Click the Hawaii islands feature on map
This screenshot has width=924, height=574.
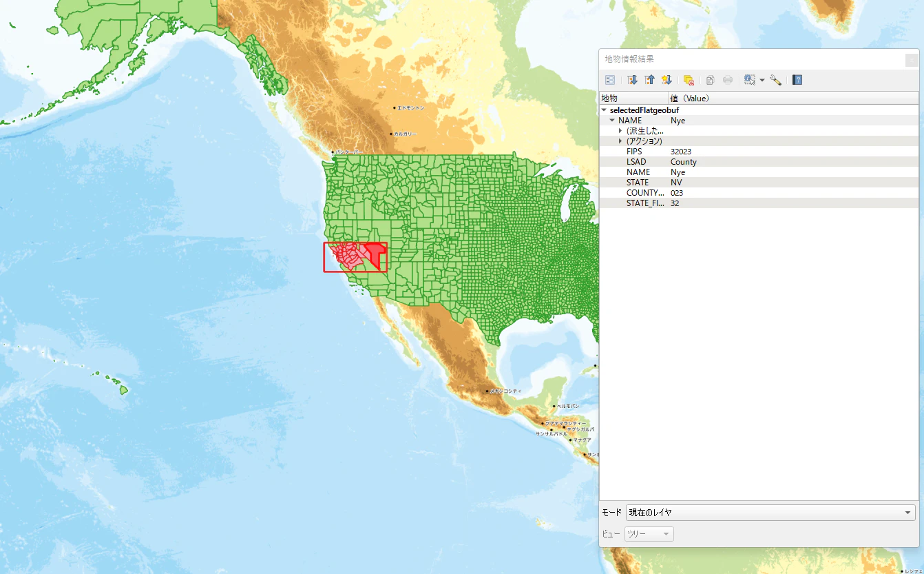pos(123,389)
